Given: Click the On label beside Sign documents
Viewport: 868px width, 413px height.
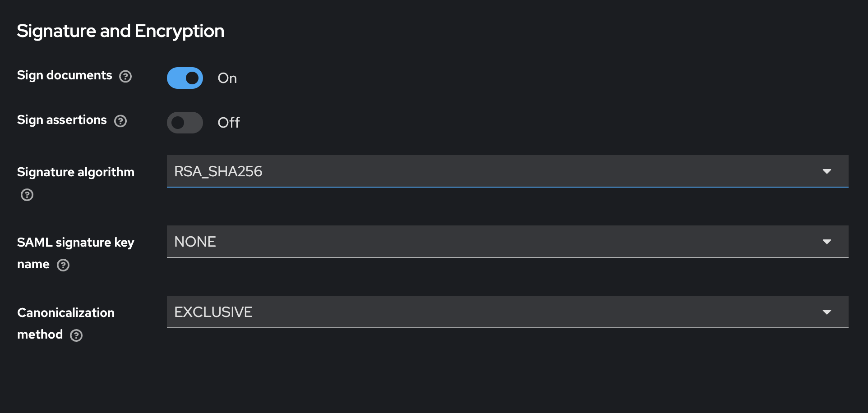Looking at the screenshot, I should 227,78.
